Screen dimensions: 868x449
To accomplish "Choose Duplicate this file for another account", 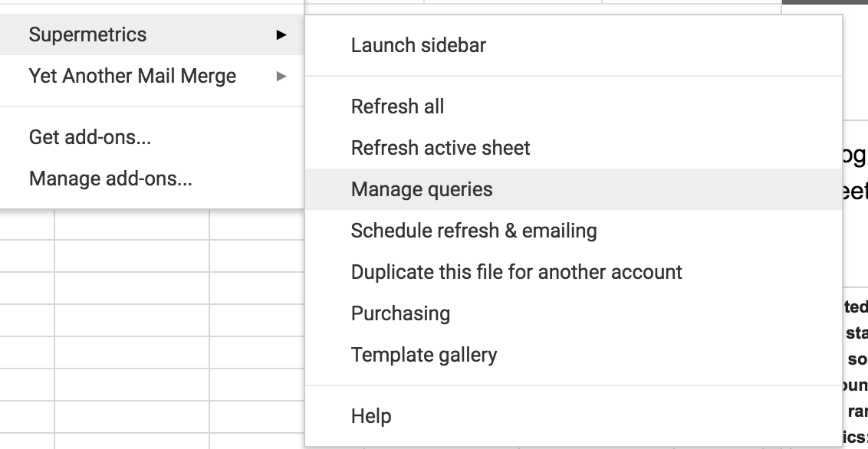I will (x=516, y=272).
